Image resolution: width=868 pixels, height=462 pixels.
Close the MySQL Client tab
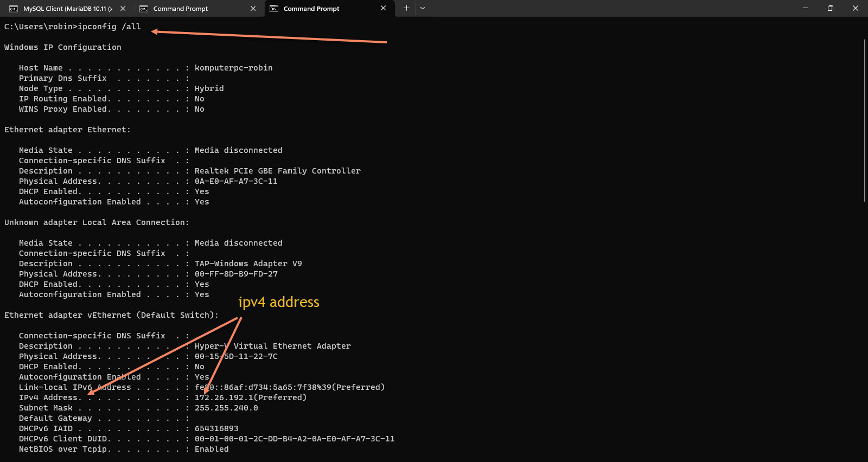pyautogui.click(x=123, y=9)
